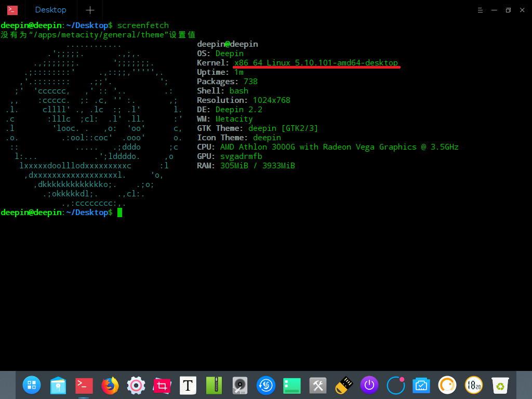Image resolution: width=532 pixels, height=399 pixels.
Task: Click the clock showing 18:28 in the dock
Action: pyautogui.click(x=473, y=385)
